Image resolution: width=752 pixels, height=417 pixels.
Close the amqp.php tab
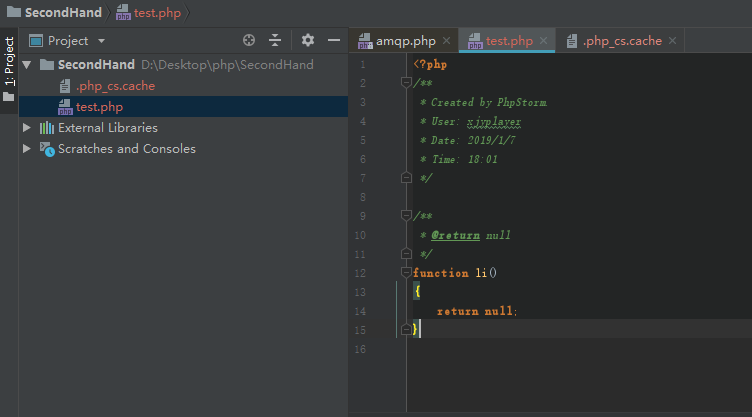[446, 41]
